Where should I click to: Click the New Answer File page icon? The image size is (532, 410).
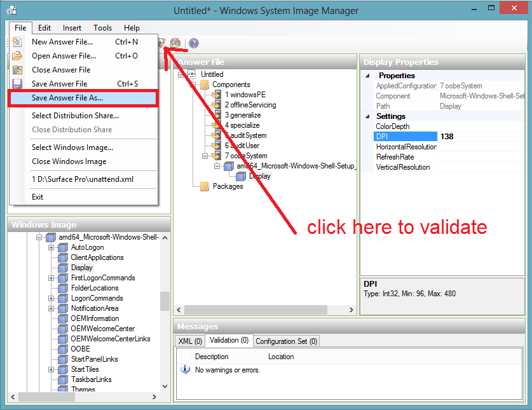[x=17, y=42]
